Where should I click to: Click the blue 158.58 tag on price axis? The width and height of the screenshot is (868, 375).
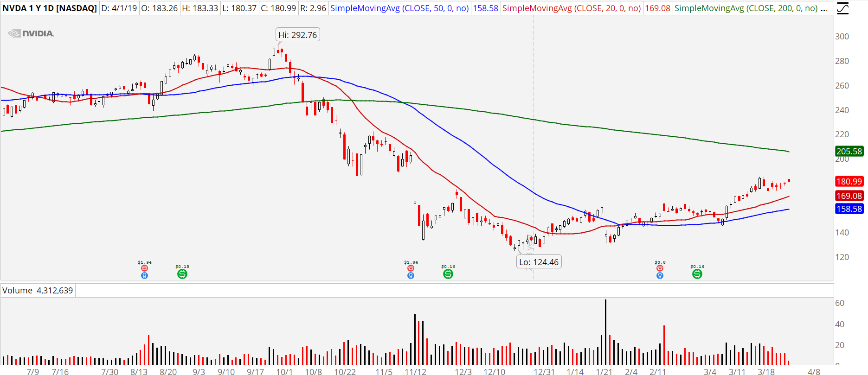click(x=849, y=209)
